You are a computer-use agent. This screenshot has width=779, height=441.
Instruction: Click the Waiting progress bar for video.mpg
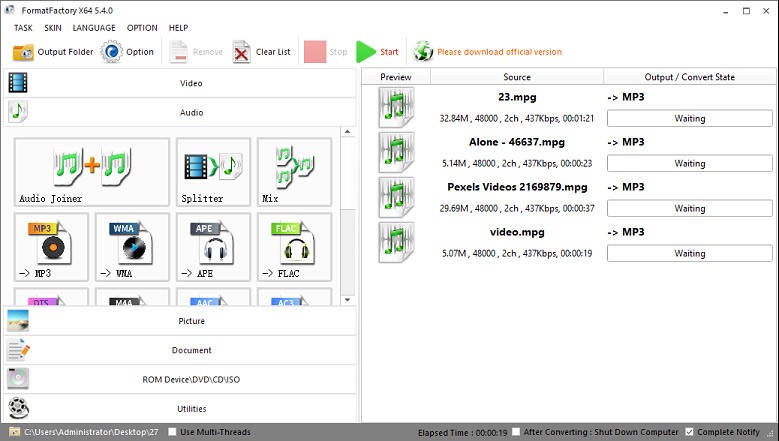pos(690,253)
